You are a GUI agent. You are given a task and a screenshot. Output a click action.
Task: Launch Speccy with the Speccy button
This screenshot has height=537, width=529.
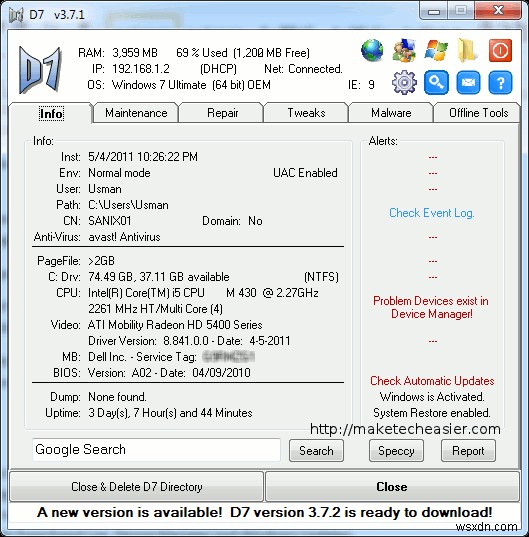pos(396,451)
